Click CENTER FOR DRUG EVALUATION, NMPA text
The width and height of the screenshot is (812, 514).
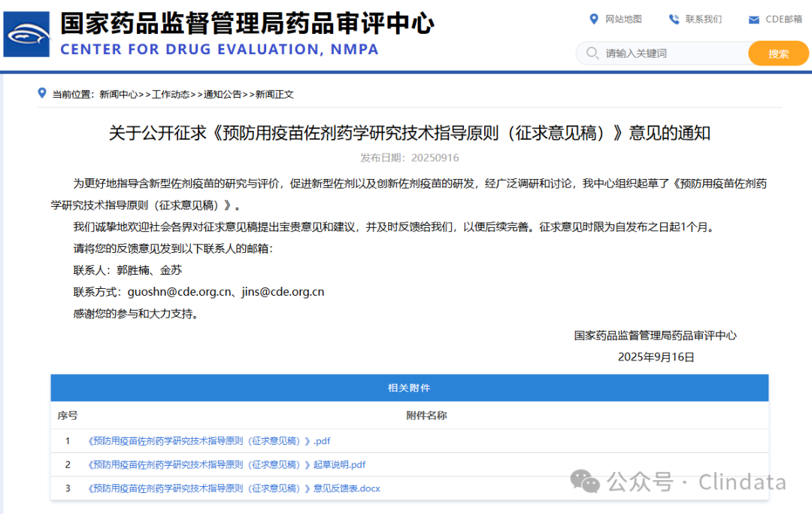220,49
